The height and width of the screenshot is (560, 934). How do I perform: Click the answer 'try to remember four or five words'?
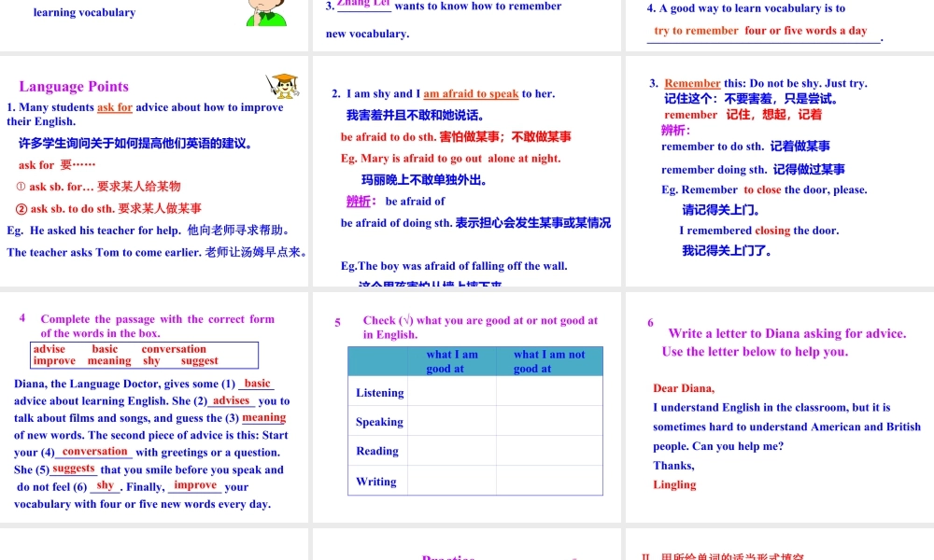pyautogui.click(x=760, y=31)
